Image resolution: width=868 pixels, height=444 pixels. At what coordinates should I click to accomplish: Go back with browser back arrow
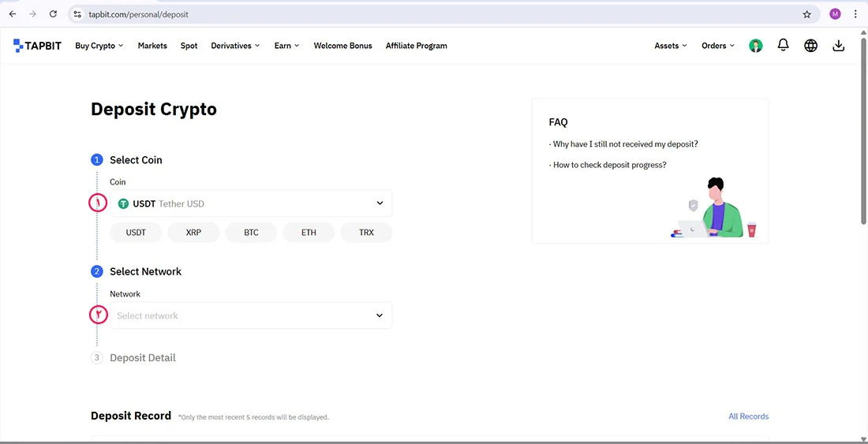13,14
